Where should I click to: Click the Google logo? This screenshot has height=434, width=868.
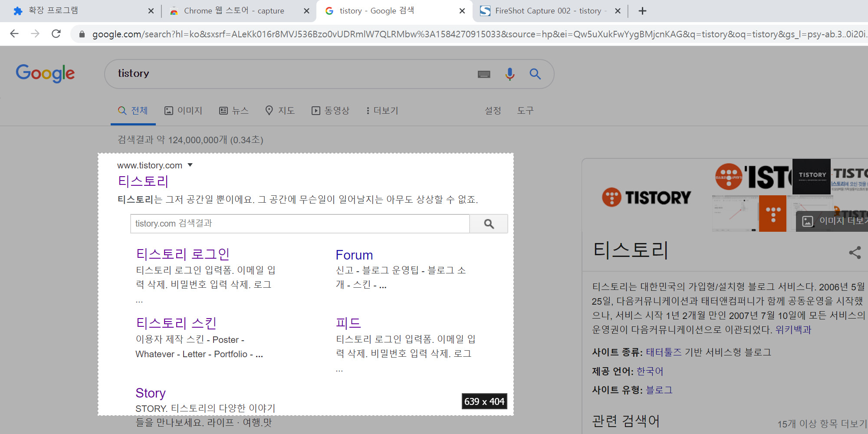tap(45, 73)
